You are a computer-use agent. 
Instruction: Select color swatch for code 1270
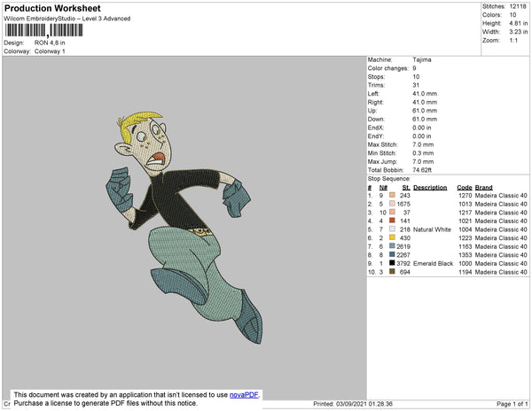click(392, 195)
